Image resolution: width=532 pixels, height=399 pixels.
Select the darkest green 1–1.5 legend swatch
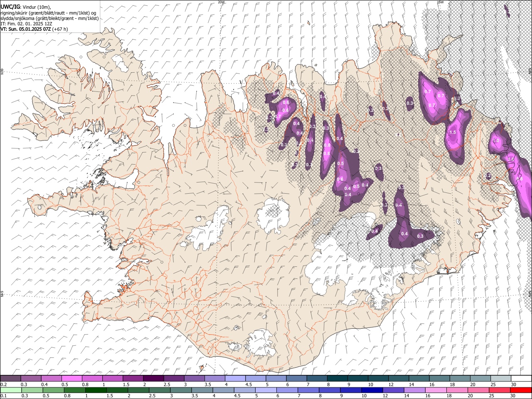(96, 390)
